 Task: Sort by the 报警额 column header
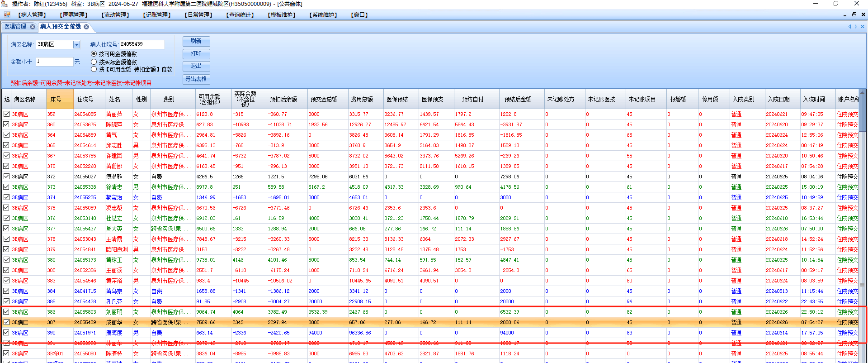[x=683, y=99]
